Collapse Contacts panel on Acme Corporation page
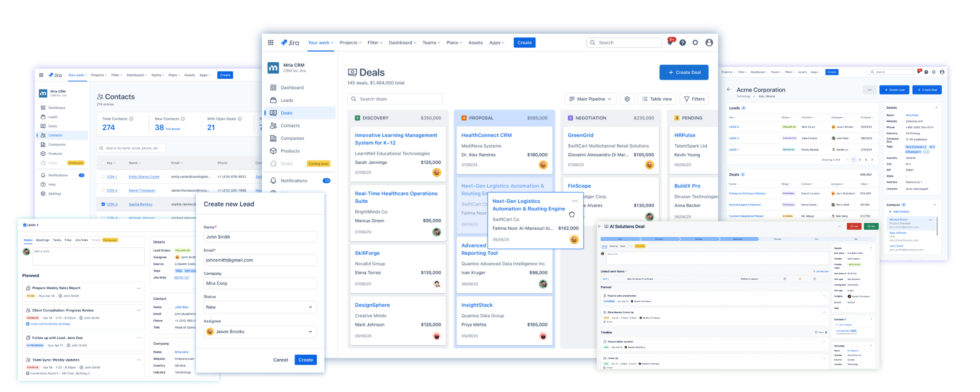Image resolution: width=980 pixels, height=392 pixels. coord(935,205)
